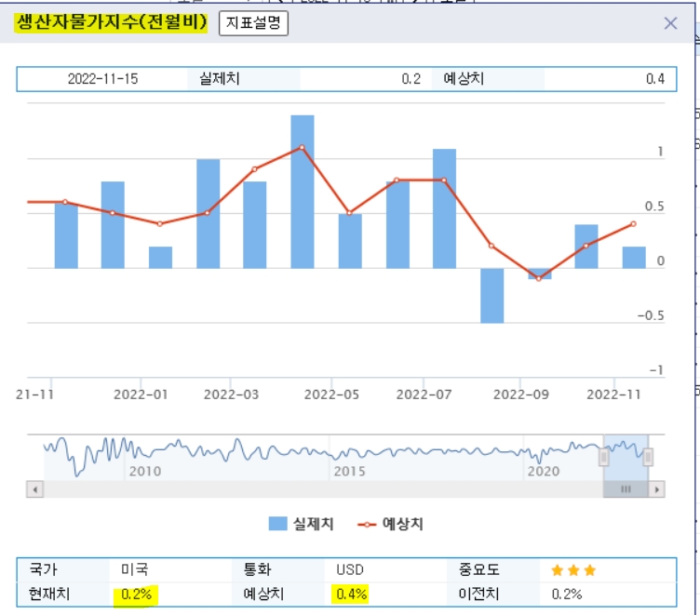Click the USD currency value
Viewport: 700px width, 615px height.
350,570
